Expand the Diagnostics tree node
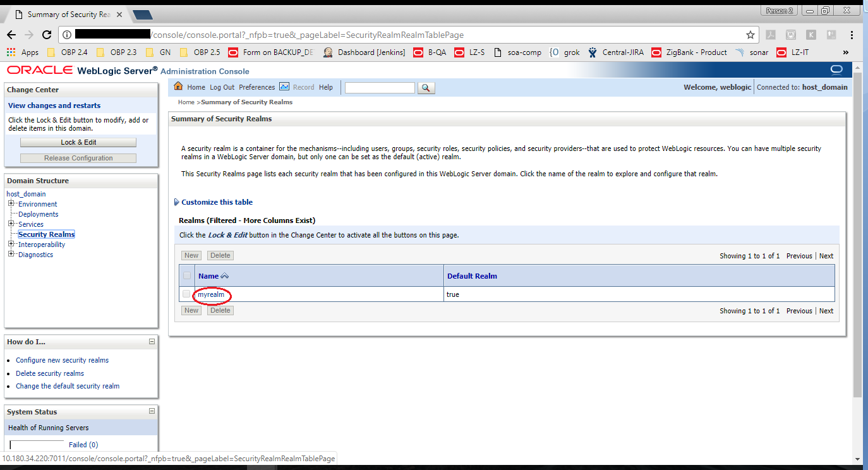 tap(11, 254)
